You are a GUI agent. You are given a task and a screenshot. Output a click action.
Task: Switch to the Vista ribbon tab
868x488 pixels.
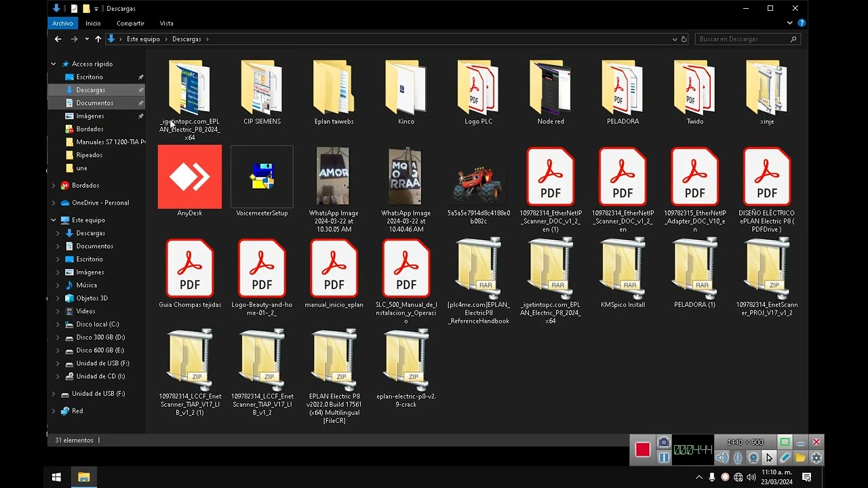point(166,23)
